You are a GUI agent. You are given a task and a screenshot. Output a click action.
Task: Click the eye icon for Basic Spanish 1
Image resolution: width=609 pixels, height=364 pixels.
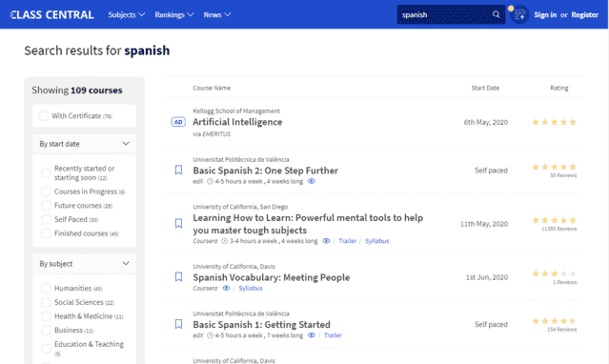[x=312, y=335]
